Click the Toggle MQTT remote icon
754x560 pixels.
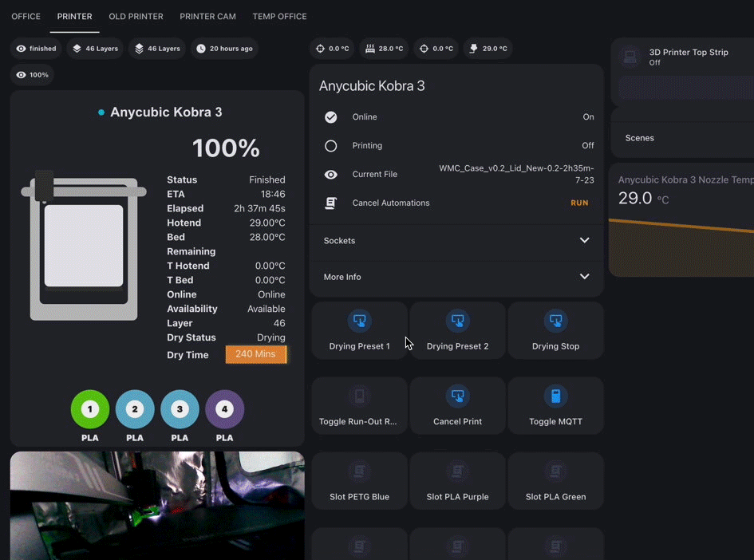tap(556, 396)
